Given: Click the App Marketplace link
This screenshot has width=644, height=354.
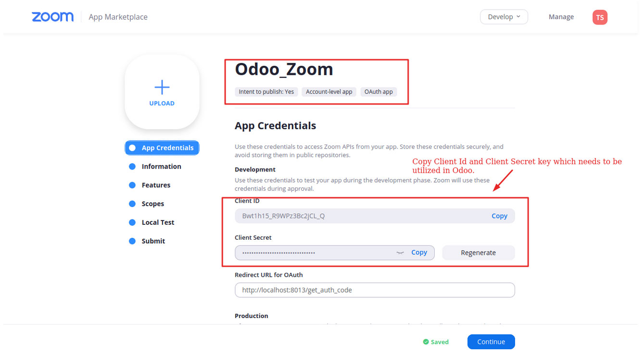Looking at the screenshot, I should (118, 17).
